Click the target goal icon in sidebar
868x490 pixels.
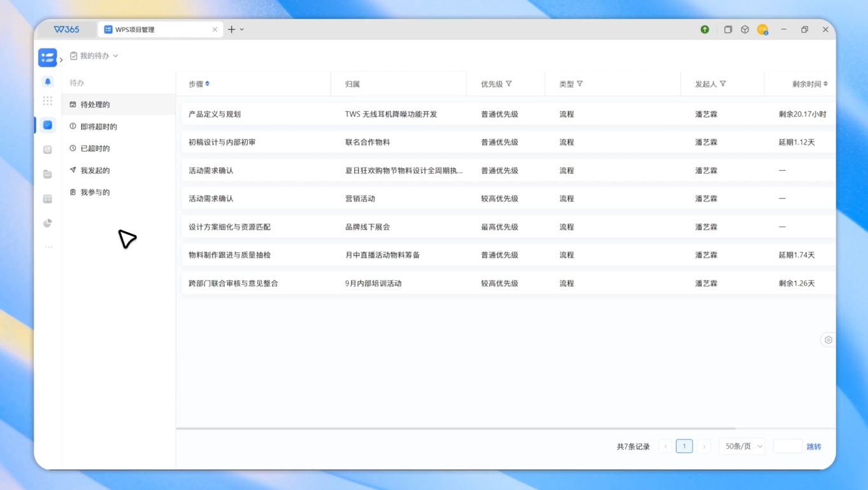[48, 150]
